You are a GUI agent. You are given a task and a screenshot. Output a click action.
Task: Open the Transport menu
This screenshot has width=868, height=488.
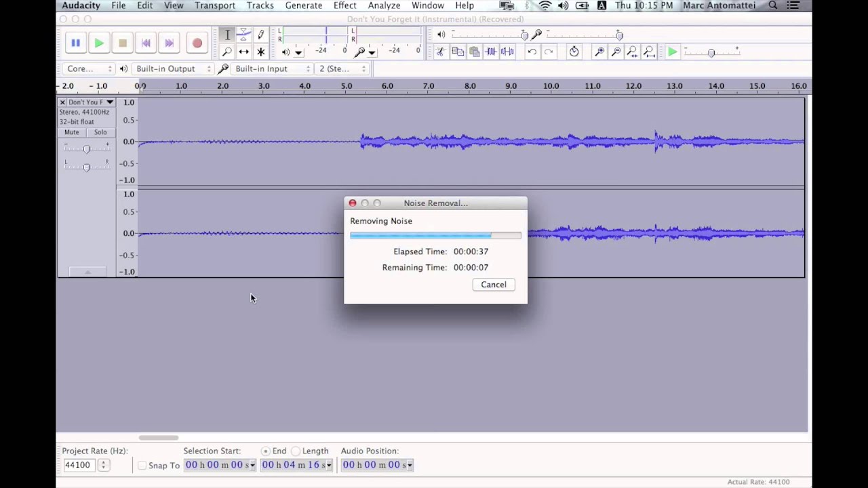[x=215, y=5]
